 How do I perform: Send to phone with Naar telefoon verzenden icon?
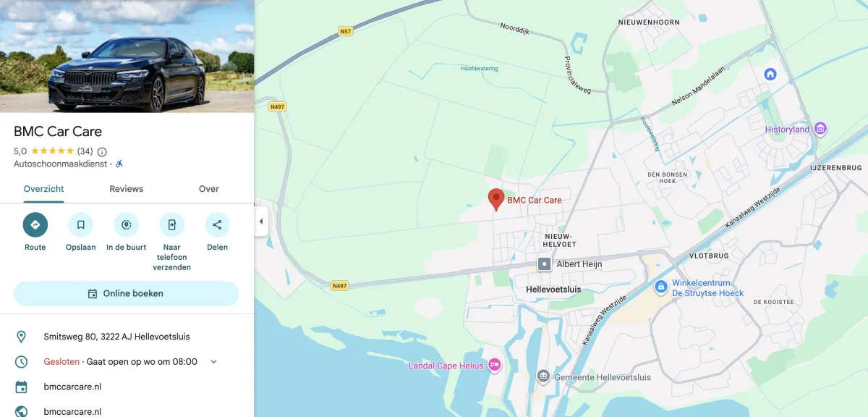tap(172, 225)
